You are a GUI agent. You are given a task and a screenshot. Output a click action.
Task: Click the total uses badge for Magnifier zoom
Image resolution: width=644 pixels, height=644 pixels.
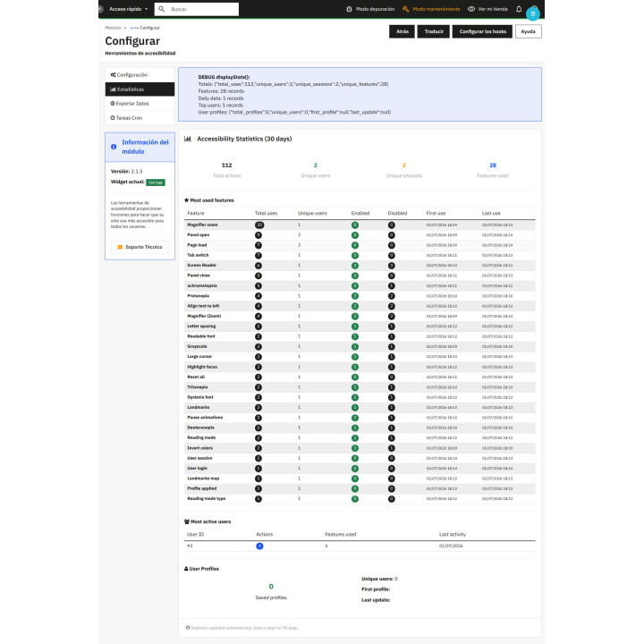click(259, 225)
